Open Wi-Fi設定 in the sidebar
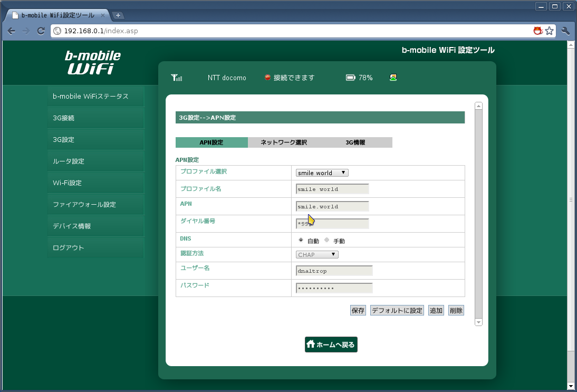Screen dimensions: 577x392 (x=96, y=183)
